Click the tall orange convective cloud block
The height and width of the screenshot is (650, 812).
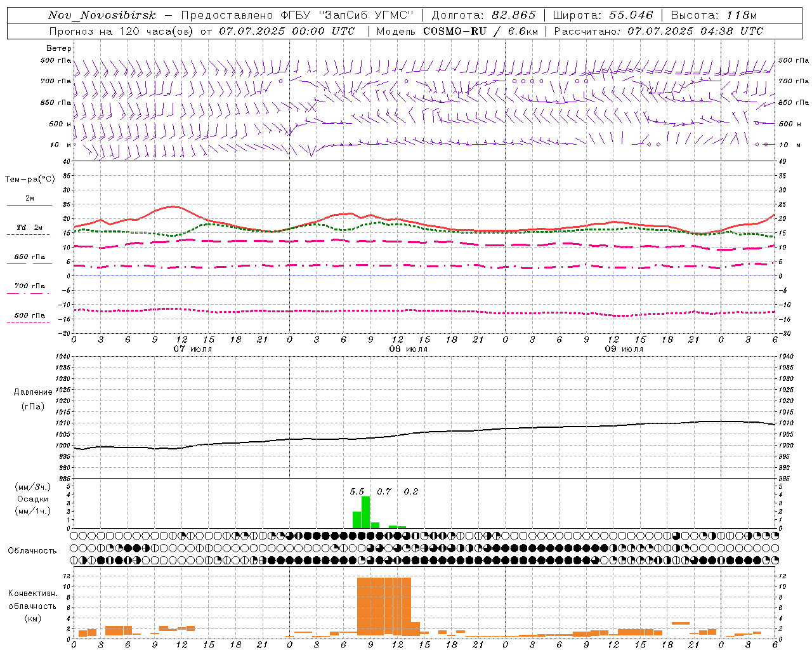(x=384, y=606)
